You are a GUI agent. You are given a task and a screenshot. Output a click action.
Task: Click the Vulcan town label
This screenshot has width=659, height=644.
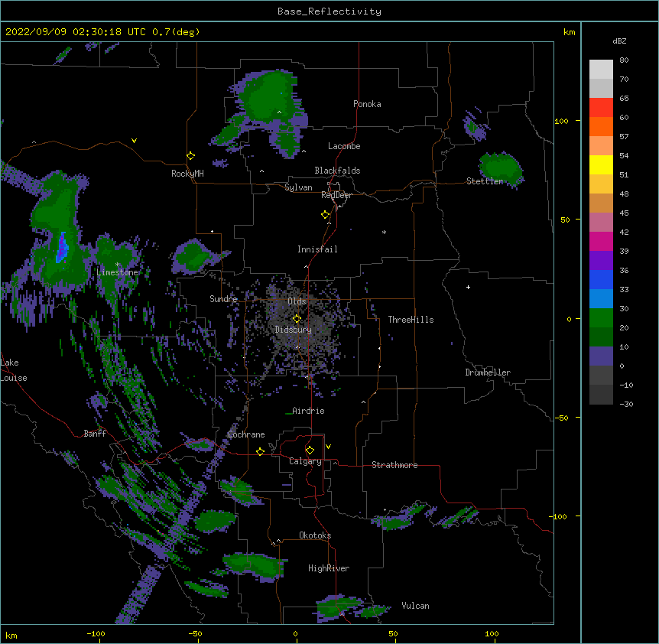point(415,606)
